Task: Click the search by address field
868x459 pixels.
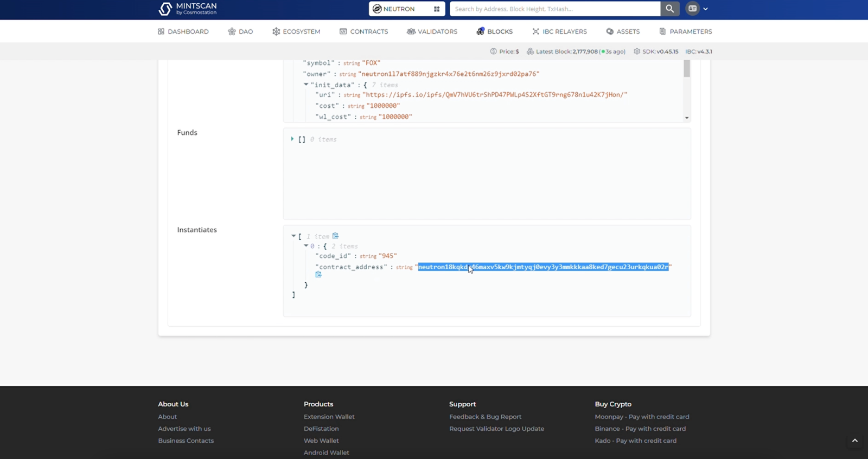Action: 554,9
